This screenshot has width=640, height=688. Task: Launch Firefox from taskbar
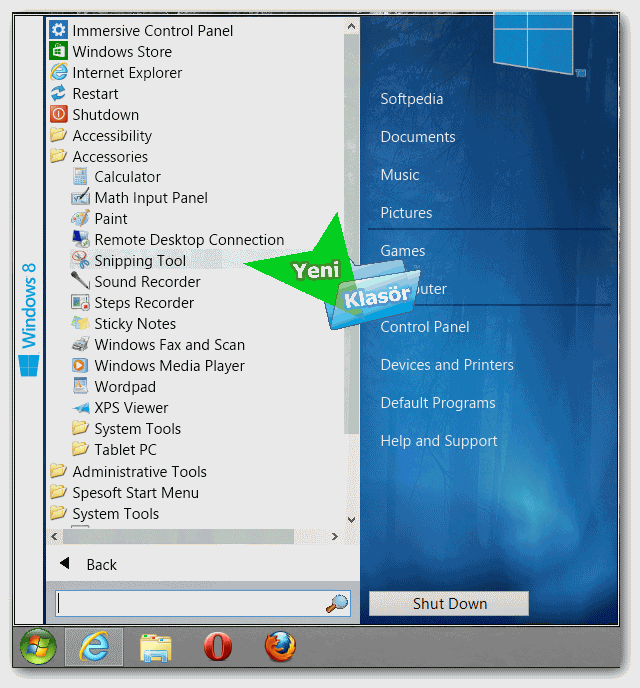pyautogui.click(x=280, y=648)
